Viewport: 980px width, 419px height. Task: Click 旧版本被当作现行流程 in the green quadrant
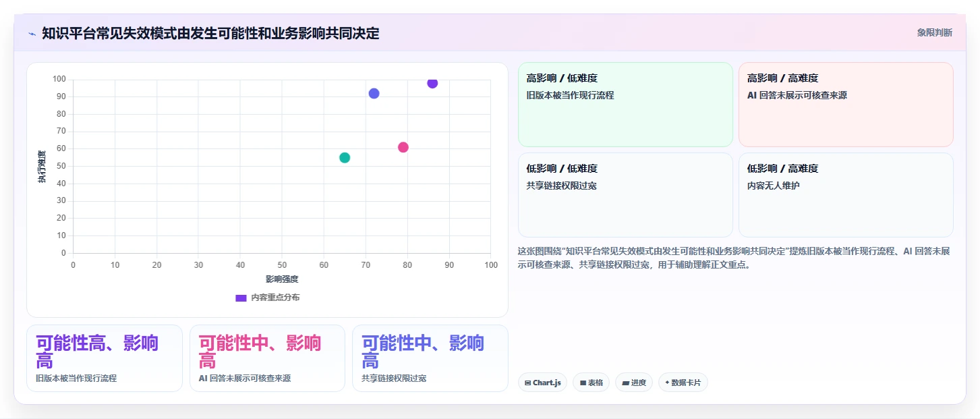570,95
